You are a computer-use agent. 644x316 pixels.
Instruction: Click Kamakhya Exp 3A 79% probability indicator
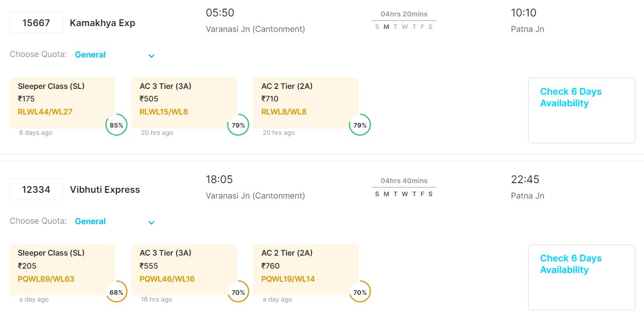point(238,125)
